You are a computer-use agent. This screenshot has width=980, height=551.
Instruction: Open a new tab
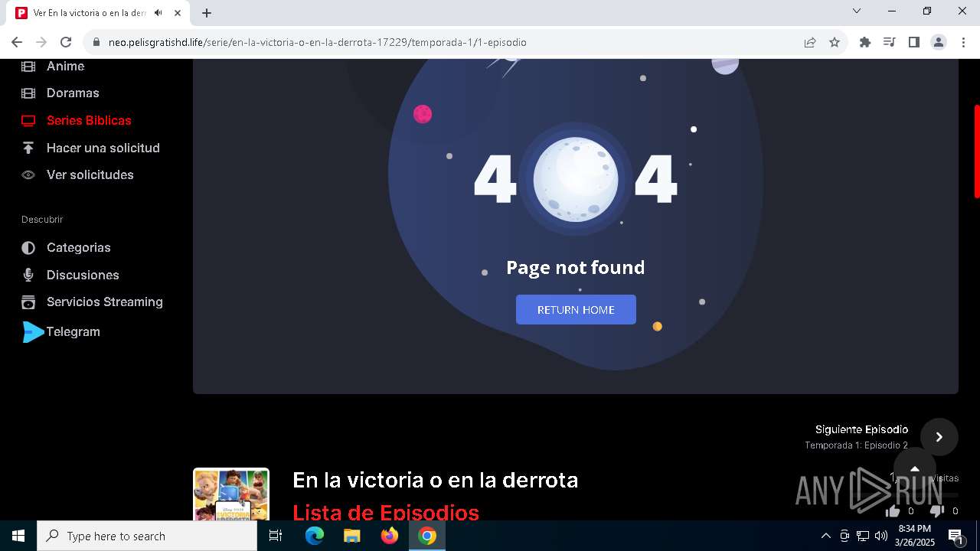207,13
